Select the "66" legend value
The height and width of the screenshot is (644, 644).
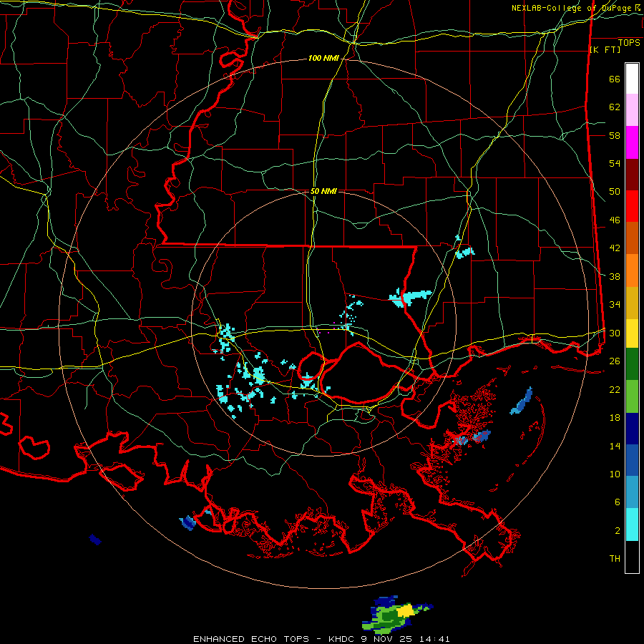coord(615,79)
